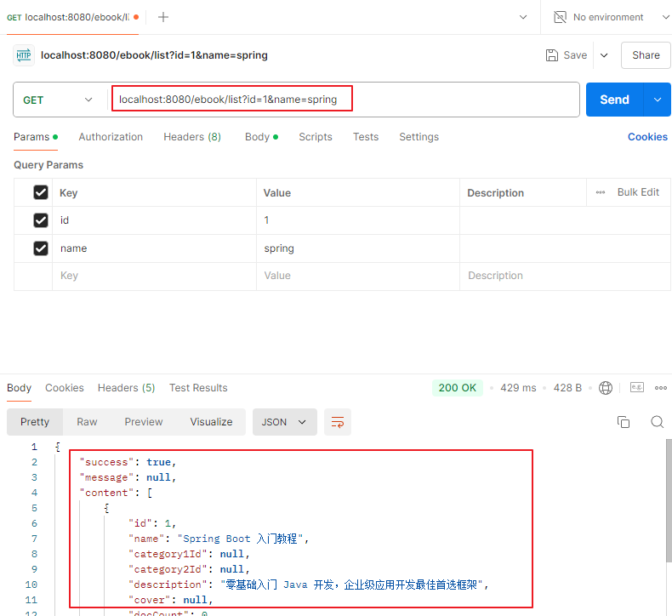Open the response Headers (5) tab
The width and height of the screenshot is (672, 616).
127,388
